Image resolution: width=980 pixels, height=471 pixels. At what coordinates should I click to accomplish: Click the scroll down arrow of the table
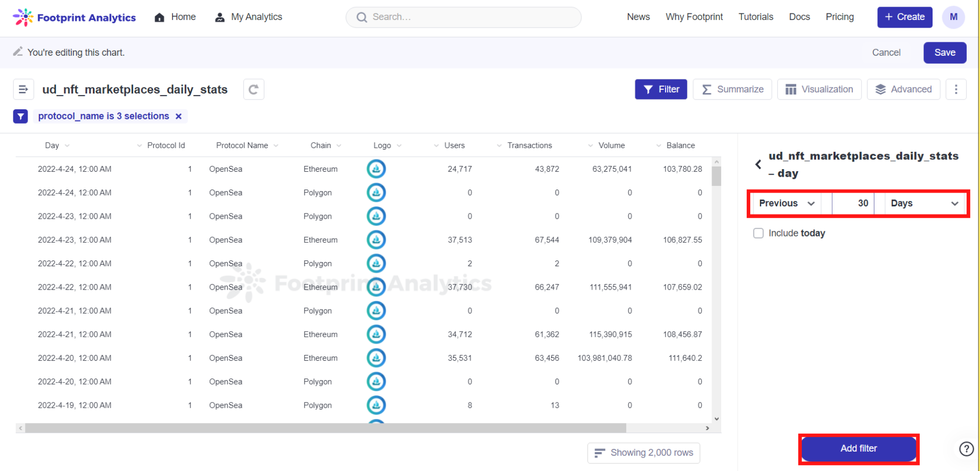[x=717, y=419]
